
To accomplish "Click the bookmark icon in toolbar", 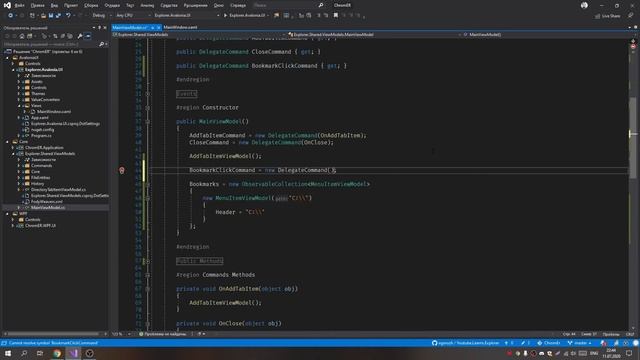I will pos(336,15).
